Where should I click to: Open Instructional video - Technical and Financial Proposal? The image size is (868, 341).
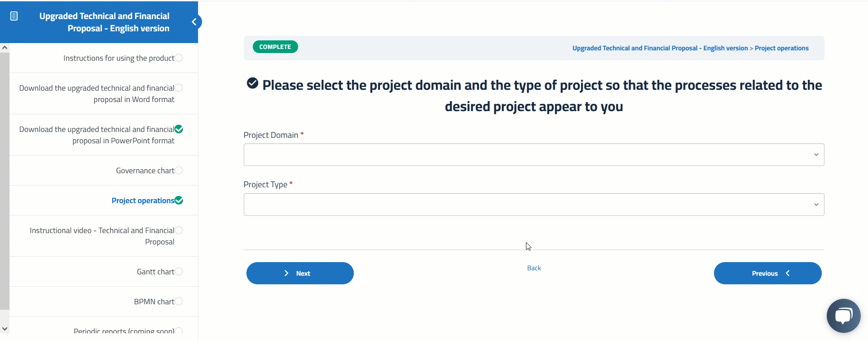(x=102, y=236)
